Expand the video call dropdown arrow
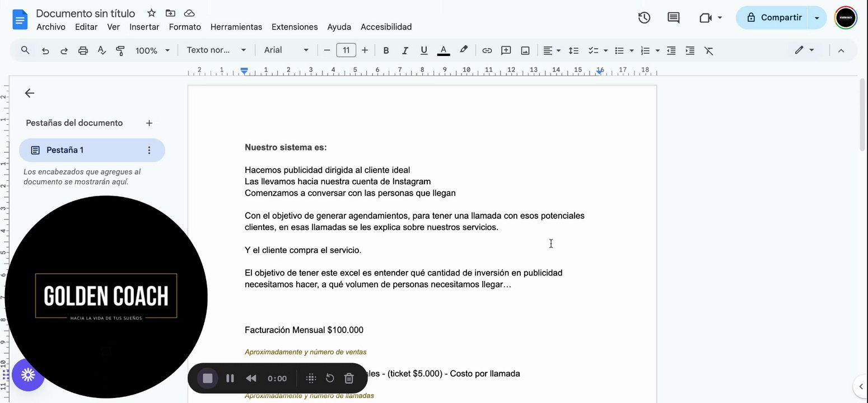 [x=720, y=18]
